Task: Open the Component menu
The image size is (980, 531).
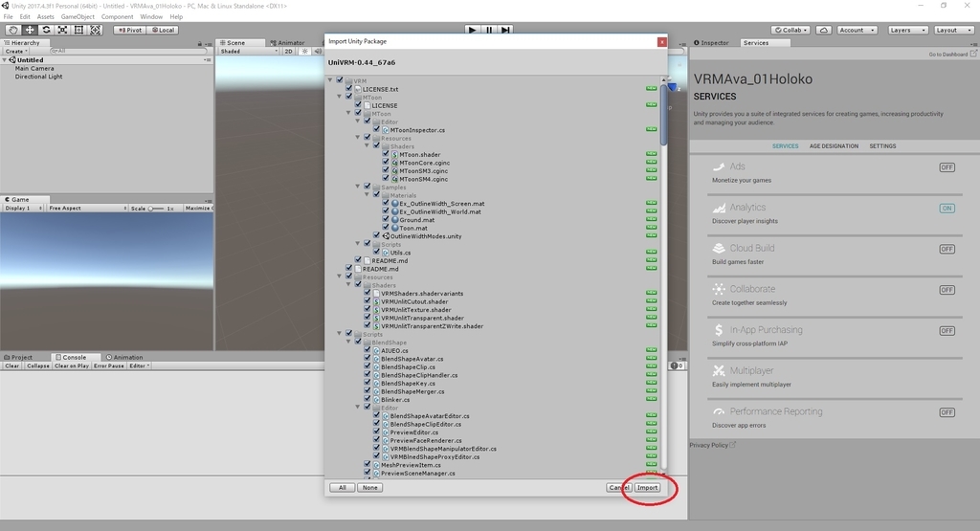Action: tap(117, 17)
